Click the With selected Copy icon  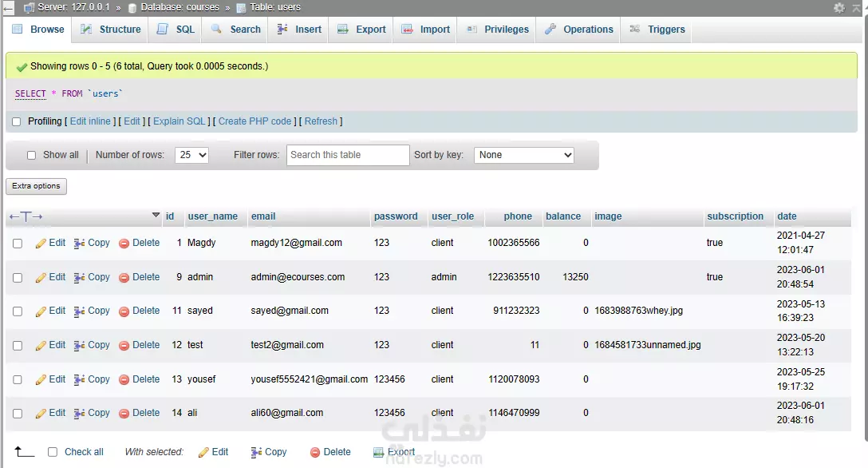(256, 453)
